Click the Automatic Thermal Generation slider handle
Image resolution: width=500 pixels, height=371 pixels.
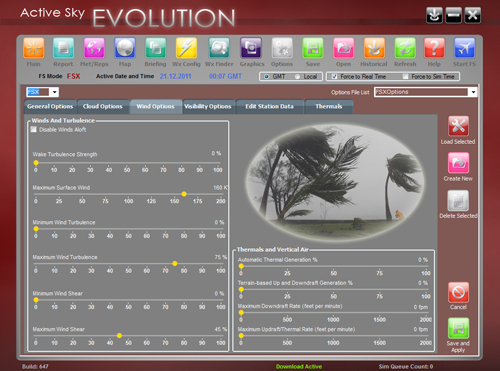point(241,266)
